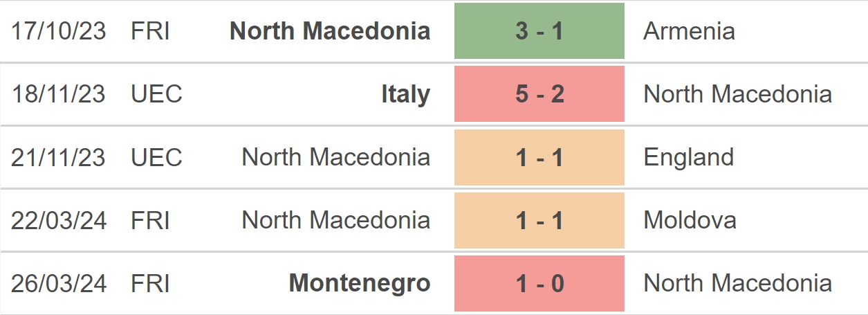Click the date 17/10/23

59,31
